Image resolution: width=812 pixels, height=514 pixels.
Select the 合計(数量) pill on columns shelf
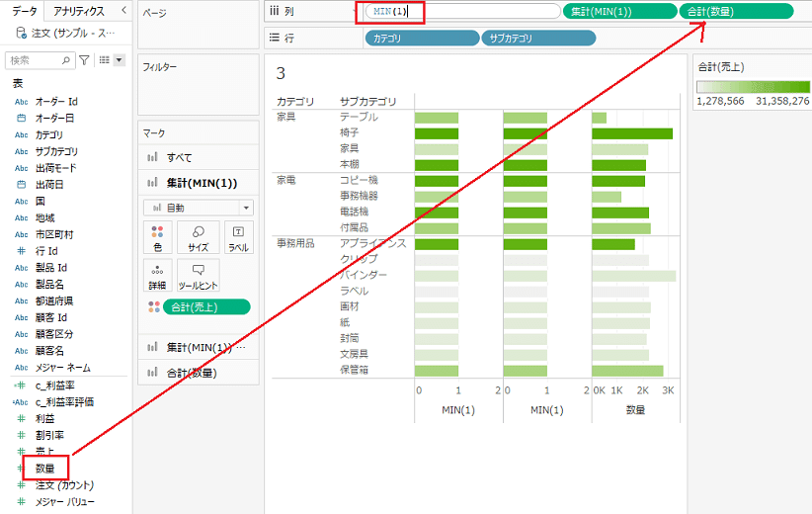[x=736, y=12]
